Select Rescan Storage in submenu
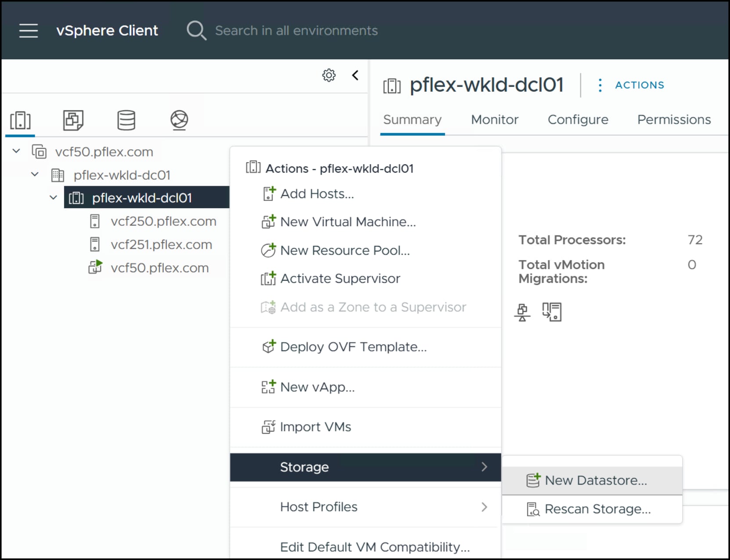Image resolution: width=730 pixels, height=560 pixels. 592,509
